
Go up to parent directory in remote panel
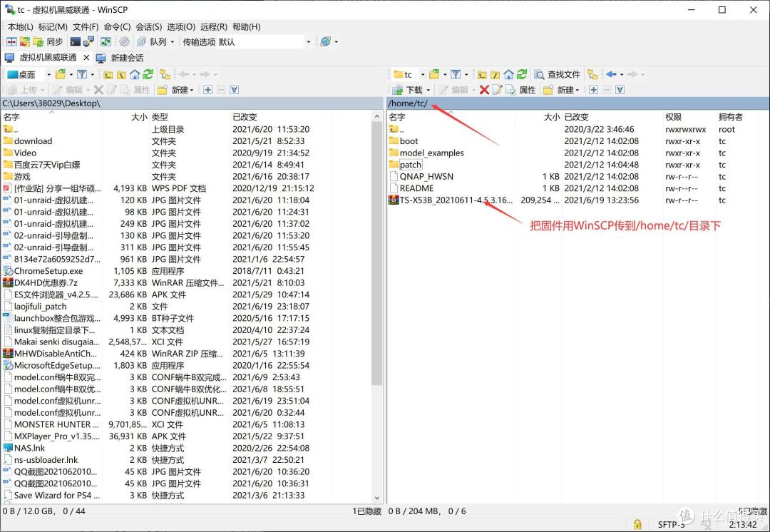pos(481,74)
